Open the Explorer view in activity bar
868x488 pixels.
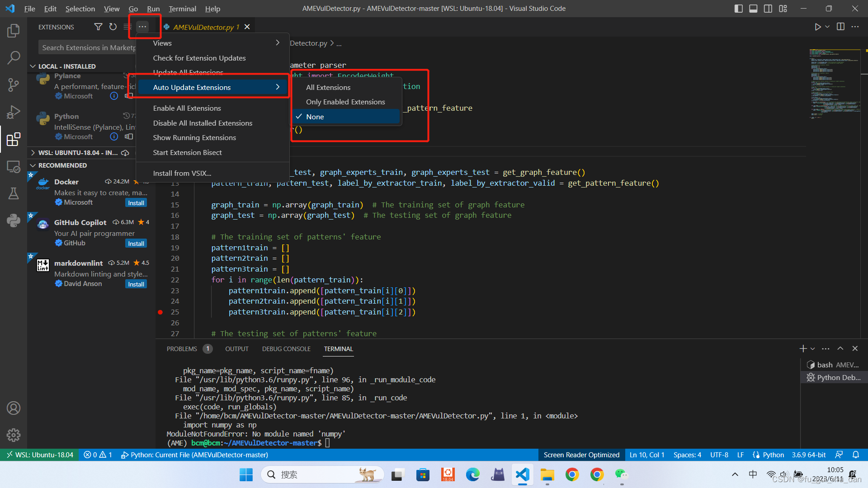(14, 31)
